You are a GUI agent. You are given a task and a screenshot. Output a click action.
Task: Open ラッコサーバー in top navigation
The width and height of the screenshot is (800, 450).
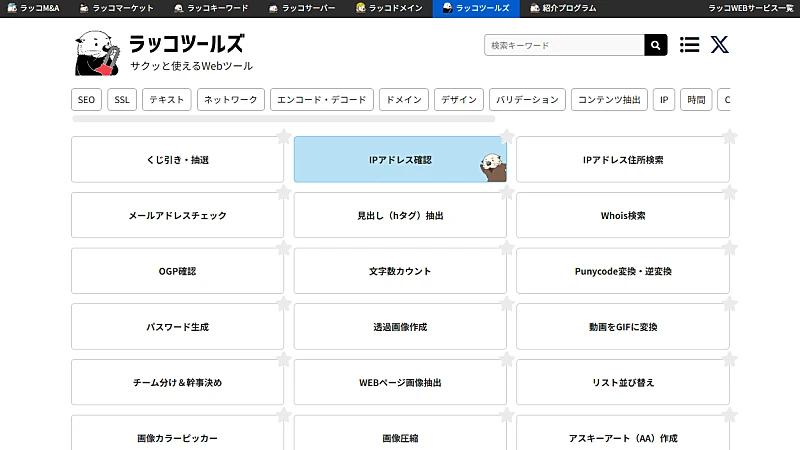click(302, 8)
